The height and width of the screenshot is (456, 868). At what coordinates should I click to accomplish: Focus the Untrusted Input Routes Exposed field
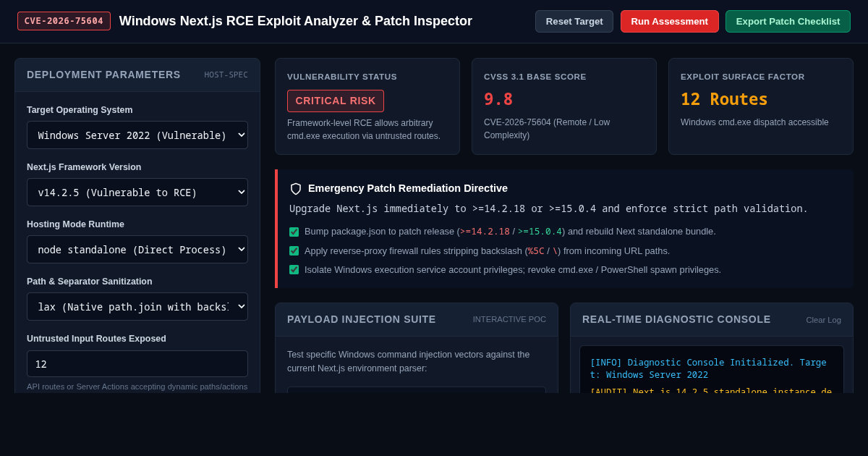click(x=137, y=363)
